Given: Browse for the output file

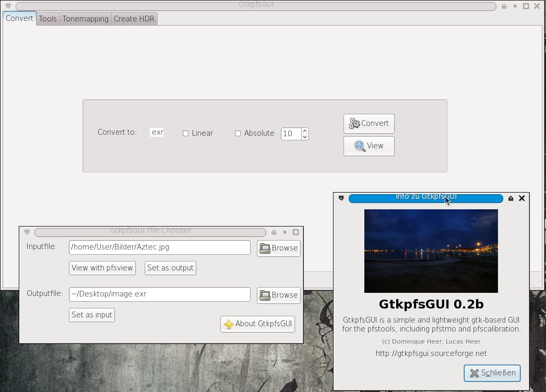Looking at the screenshot, I should [x=279, y=295].
